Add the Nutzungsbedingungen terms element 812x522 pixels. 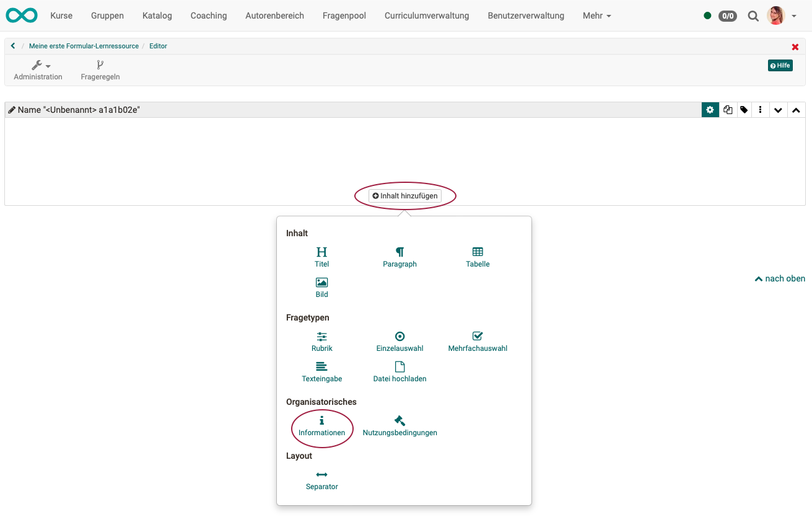pyautogui.click(x=399, y=426)
